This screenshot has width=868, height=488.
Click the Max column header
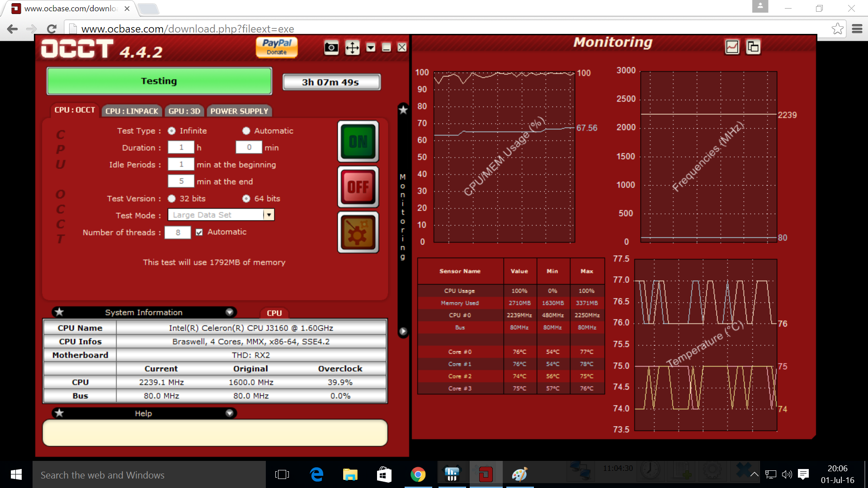[587, 271]
